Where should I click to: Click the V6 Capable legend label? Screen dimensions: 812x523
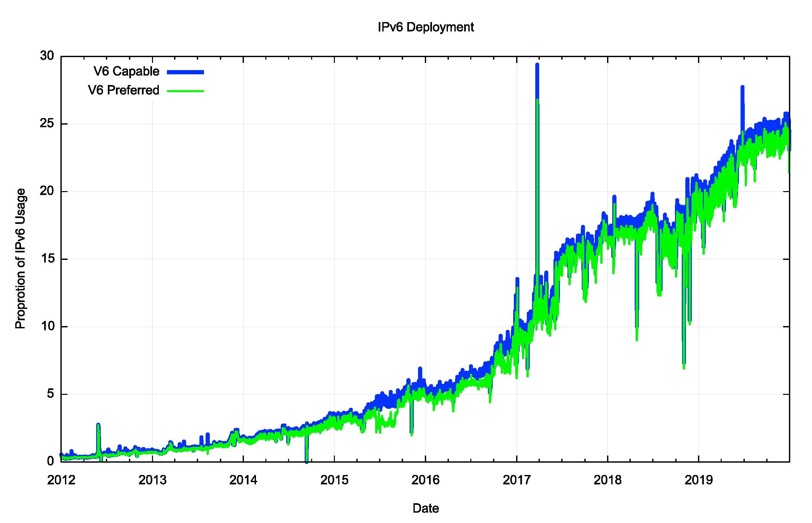click(126, 71)
